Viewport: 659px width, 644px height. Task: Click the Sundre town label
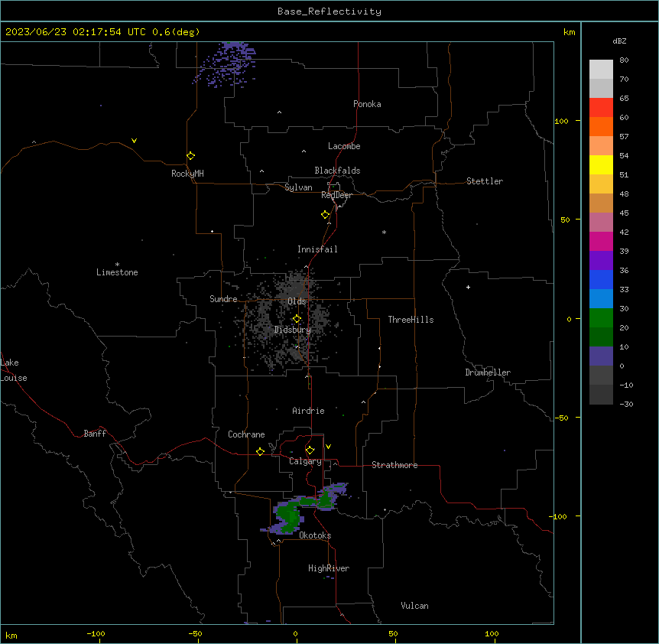click(x=223, y=299)
